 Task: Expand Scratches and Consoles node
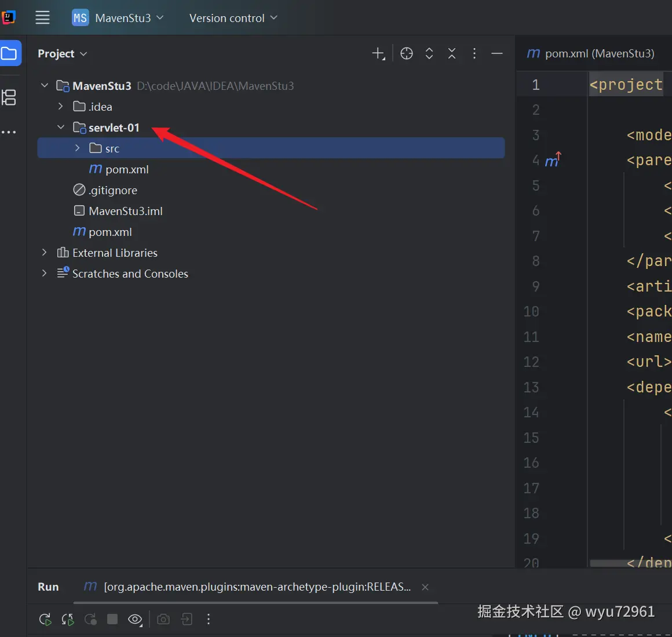click(44, 273)
